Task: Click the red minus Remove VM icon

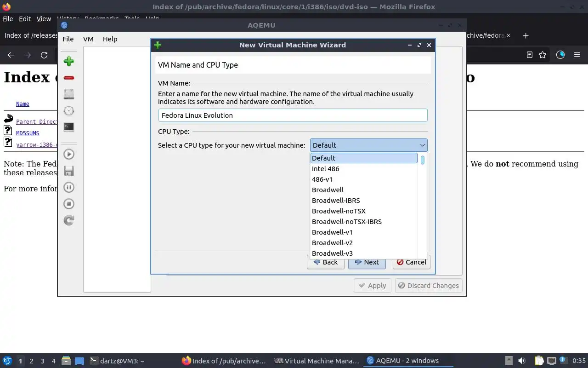Action: (69, 78)
